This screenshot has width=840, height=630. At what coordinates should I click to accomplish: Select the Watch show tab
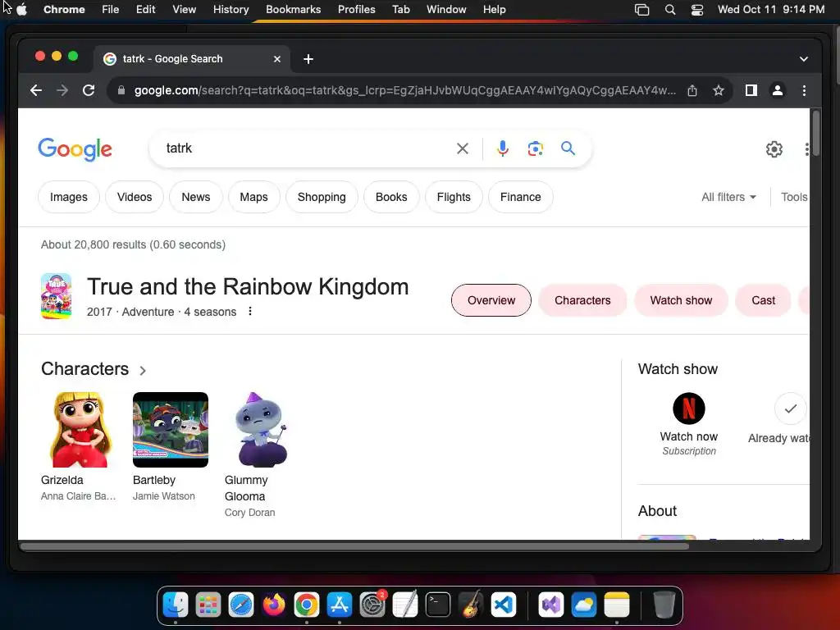(x=681, y=300)
